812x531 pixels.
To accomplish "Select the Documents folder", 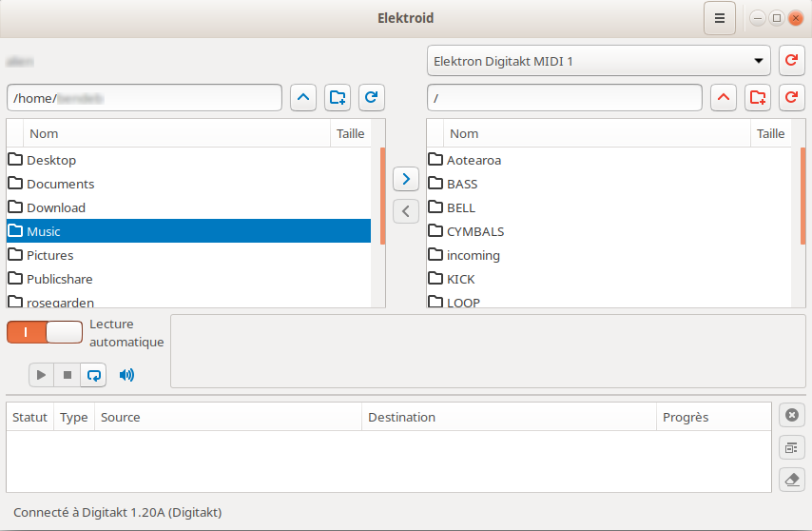I will tap(61, 184).
